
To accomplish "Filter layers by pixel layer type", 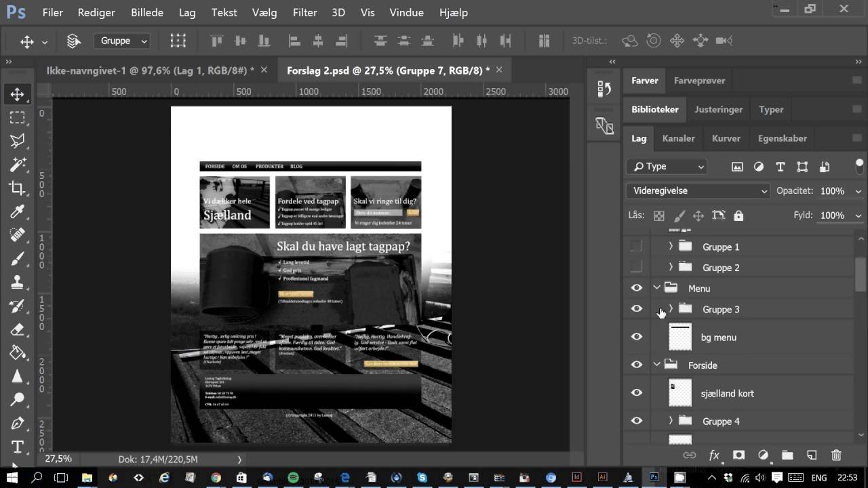I will pos(737,167).
